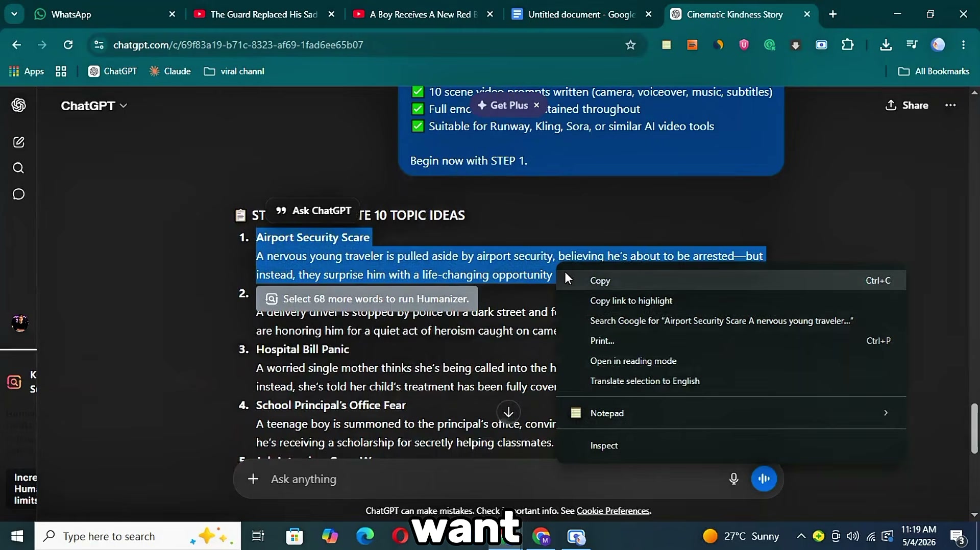The height and width of the screenshot is (550, 980).
Task: Click the microphone dictation icon
Action: click(x=733, y=479)
